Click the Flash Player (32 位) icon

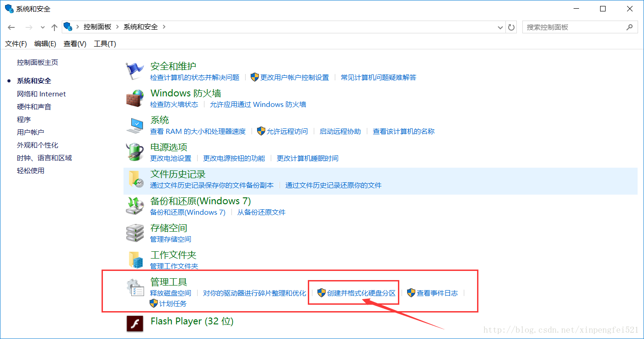tap(134, 322)
